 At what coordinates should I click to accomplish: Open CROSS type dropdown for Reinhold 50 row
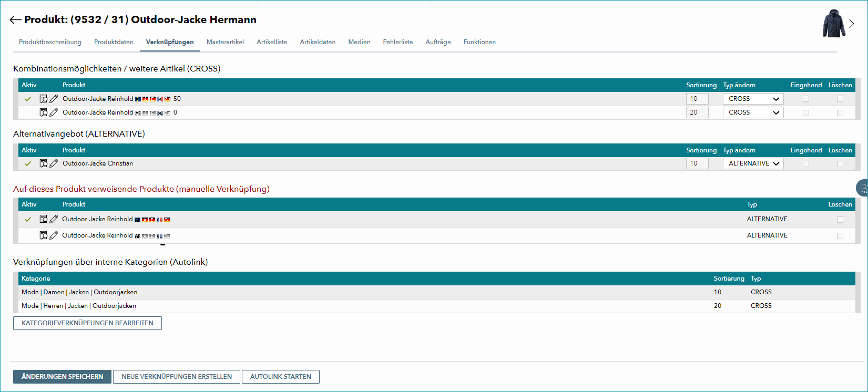click(753, 99)
